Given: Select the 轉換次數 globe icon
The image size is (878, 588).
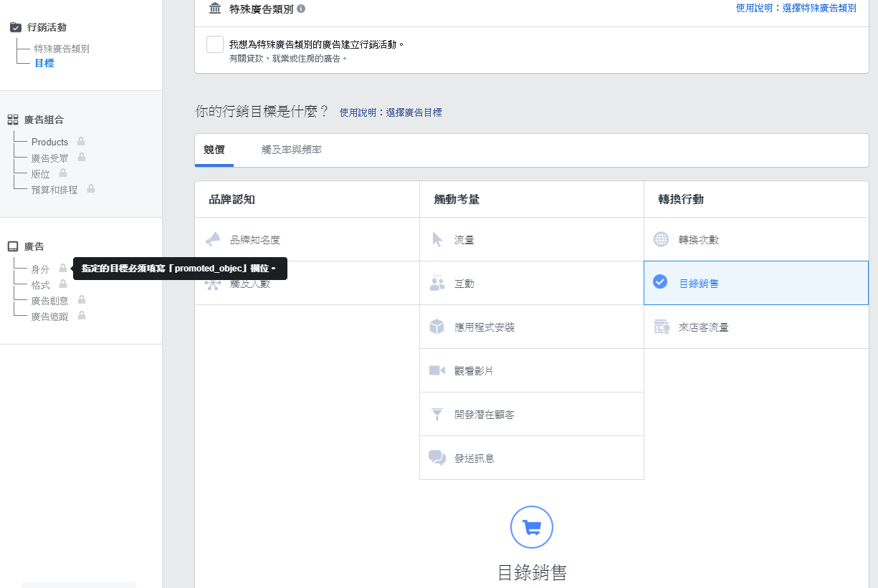Looking at the screenshot, I should tap(661, 238).
